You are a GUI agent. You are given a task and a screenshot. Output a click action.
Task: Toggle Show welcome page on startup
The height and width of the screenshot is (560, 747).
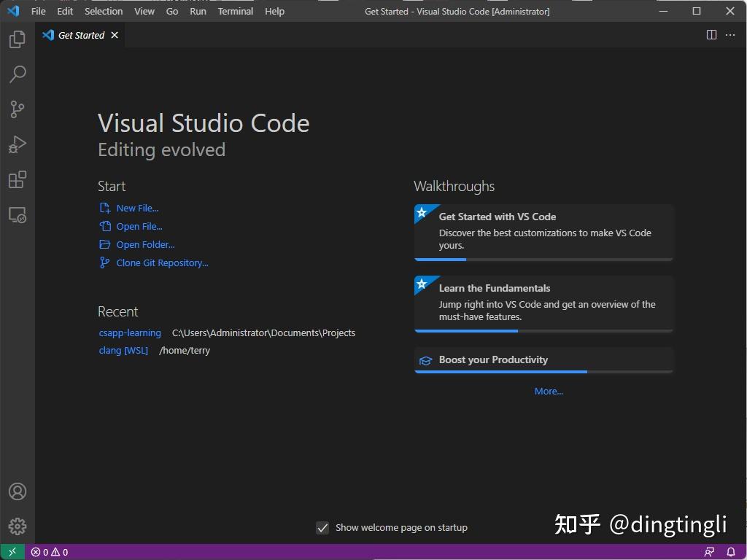click(x=322, y=527)
